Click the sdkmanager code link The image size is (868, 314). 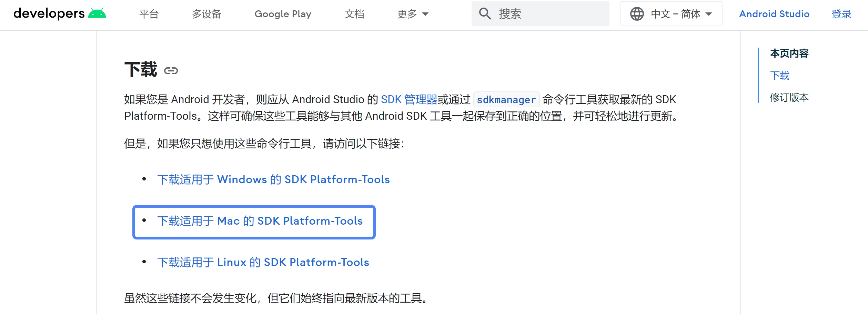[506, 100]
